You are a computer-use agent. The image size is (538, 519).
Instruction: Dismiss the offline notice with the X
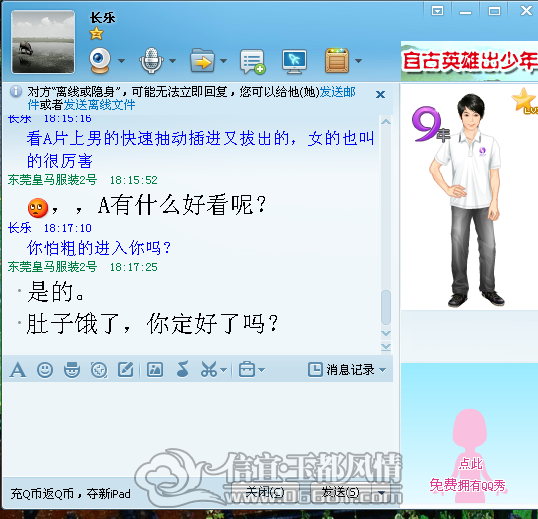coord(380,94)
